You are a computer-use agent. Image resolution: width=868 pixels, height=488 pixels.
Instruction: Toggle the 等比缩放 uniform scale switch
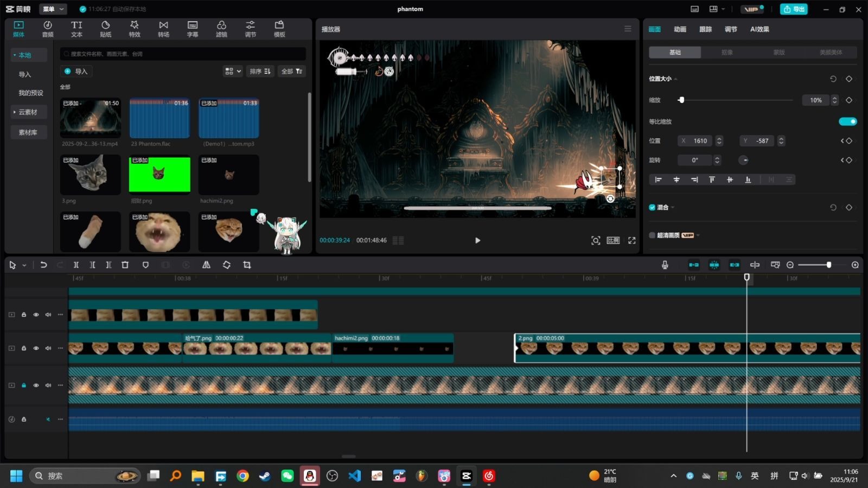coord(847,121)
